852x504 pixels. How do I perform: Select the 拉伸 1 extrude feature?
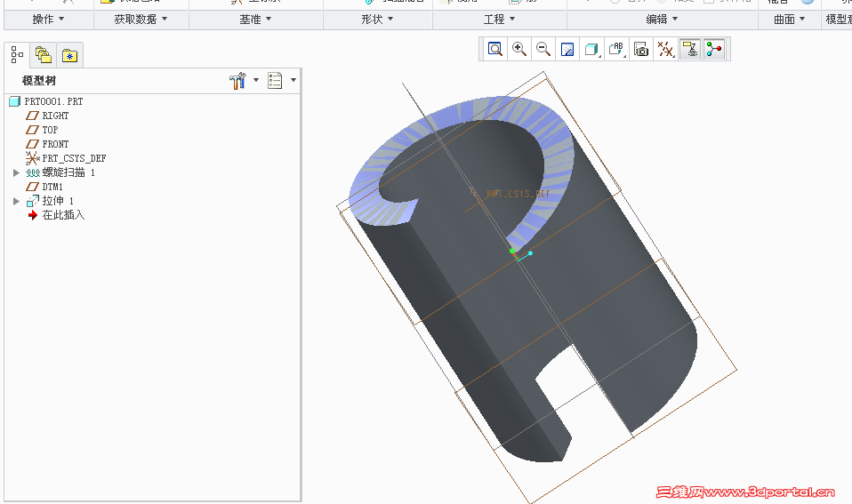50,201
